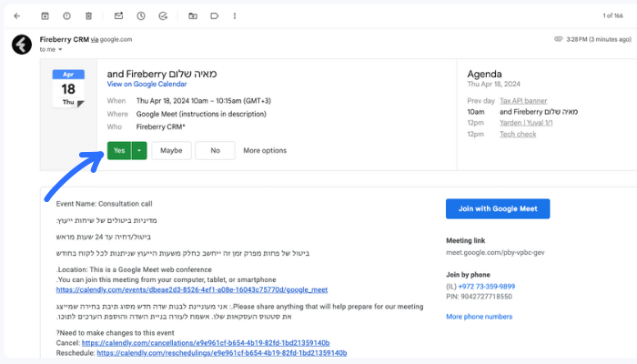Select the meet.google.com/pby-vpbc-gev meeting link text
The width and height of the screenshot is (637, 364).
pos(495,252)
